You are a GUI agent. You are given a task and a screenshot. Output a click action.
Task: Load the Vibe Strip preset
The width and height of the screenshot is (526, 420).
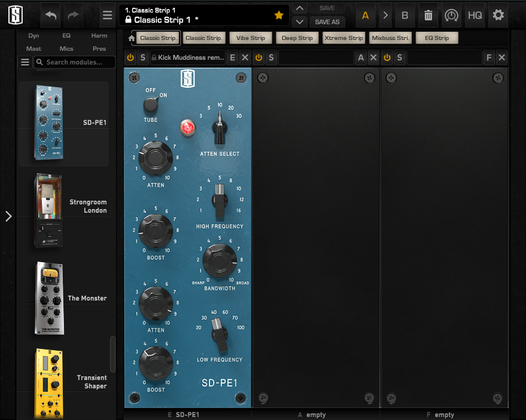tap(251, 38)
